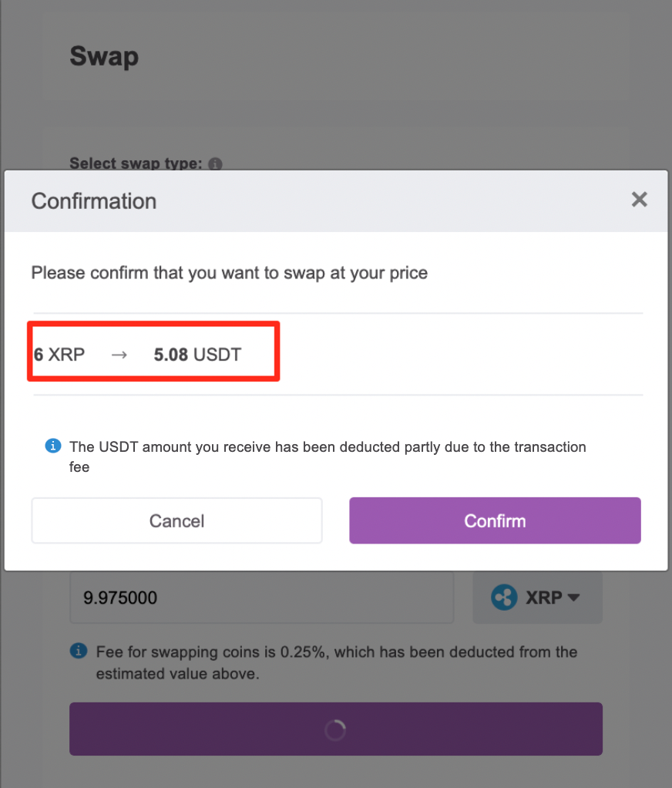
Task: Click the arrow between XRP and USDT
Action: tap(119, 355)
